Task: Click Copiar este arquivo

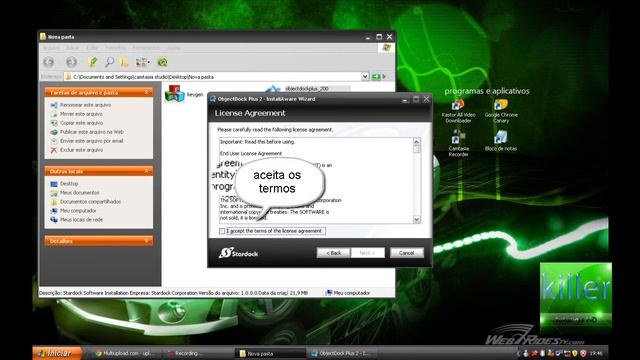Action: click(x=81, y=123)
